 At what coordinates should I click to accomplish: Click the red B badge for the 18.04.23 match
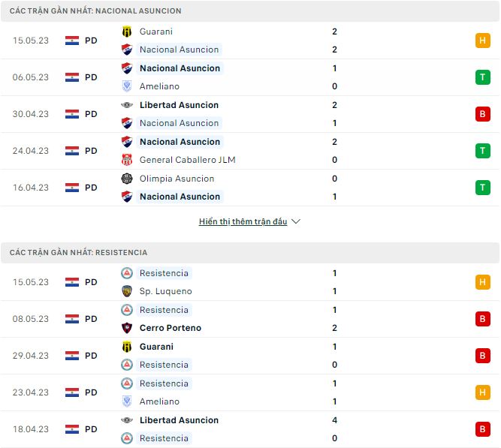click(x=482, y=429)
